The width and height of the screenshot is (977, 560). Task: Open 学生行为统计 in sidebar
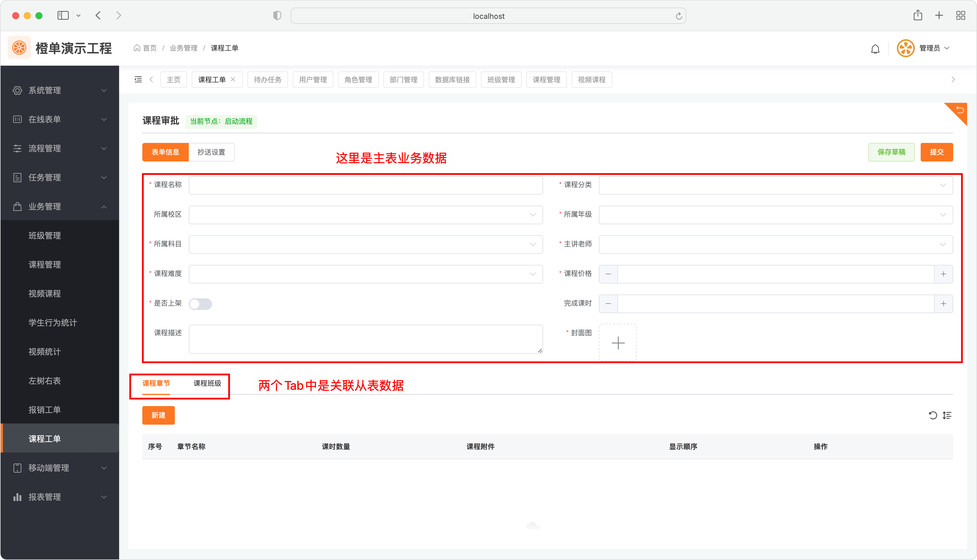(60, 323)
